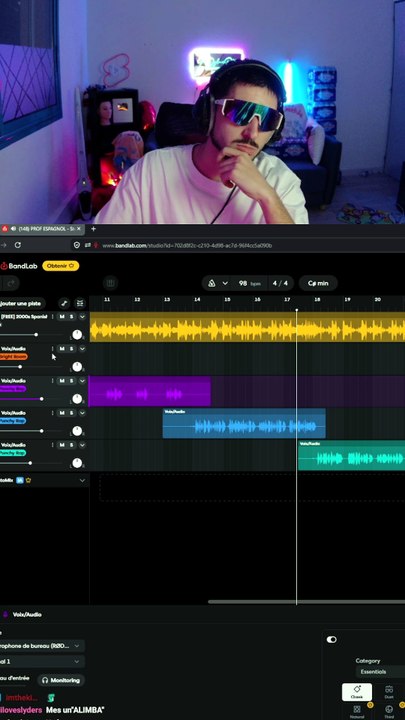Solo the purple voice track
Screen dimensions: 405x720
71,381
